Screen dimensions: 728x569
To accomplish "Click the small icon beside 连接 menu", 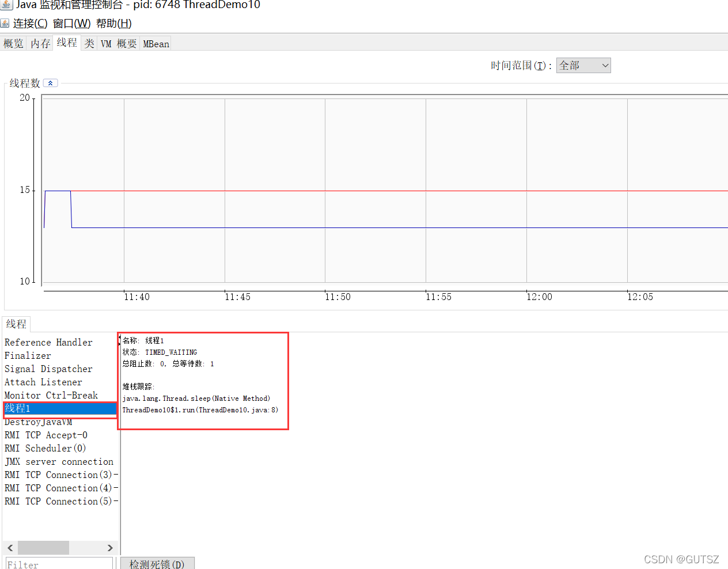I will click(5, 24).
